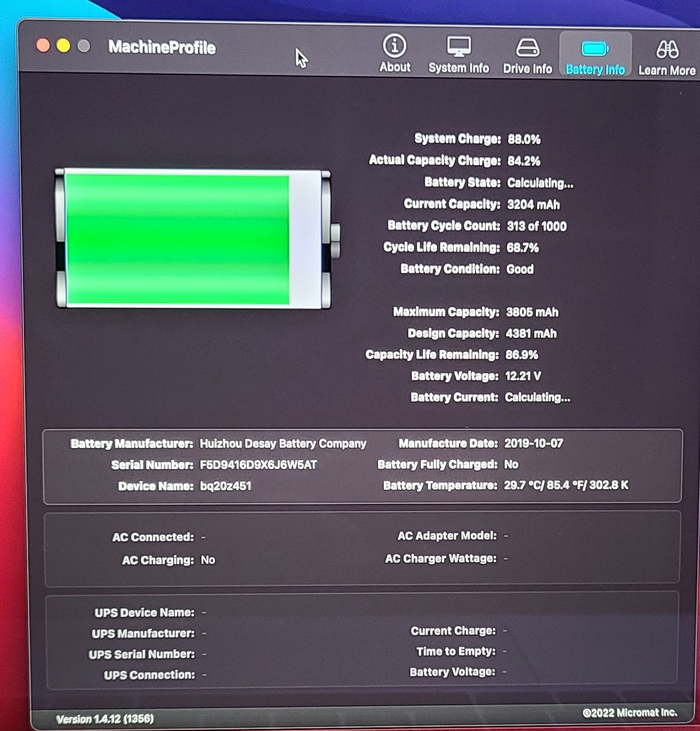This screenshot has height=731, width=700.
Task: Select the serial number F5D9416D9X6J6W5AT
Action: click(x=258, y=465)
